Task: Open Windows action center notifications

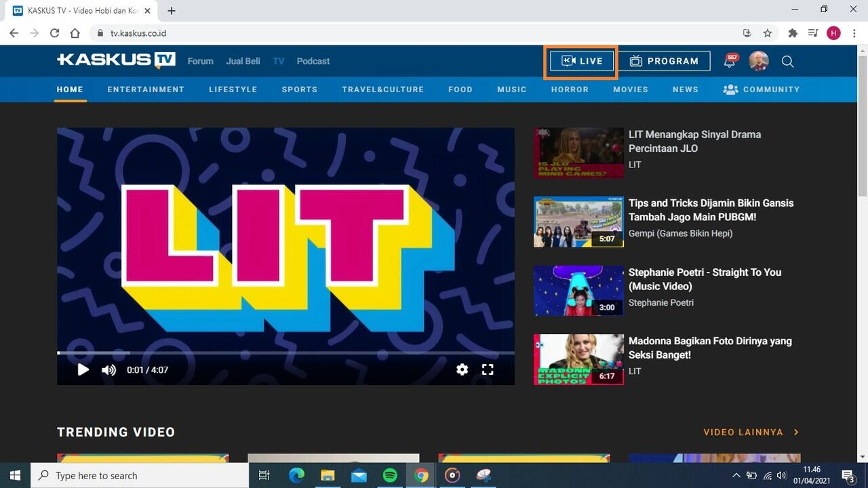Action: tap(848, 475)
